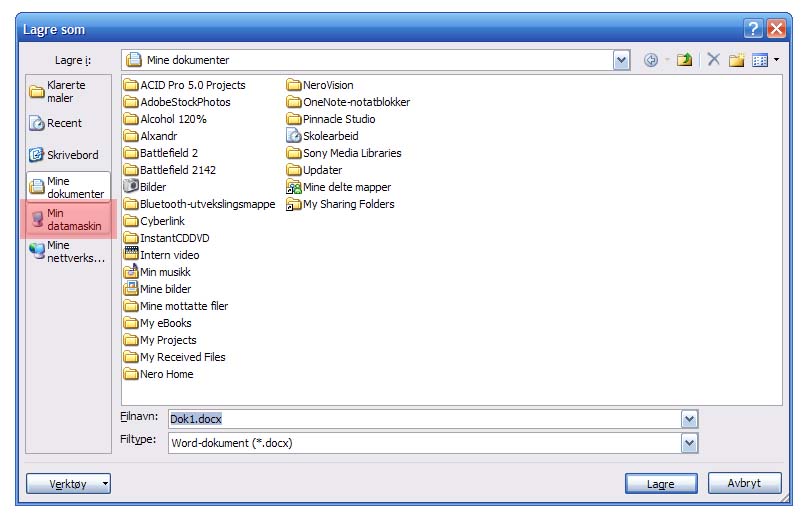Select Mine dokumenter in the places bar
806x521 pixels.
(68, 187)
